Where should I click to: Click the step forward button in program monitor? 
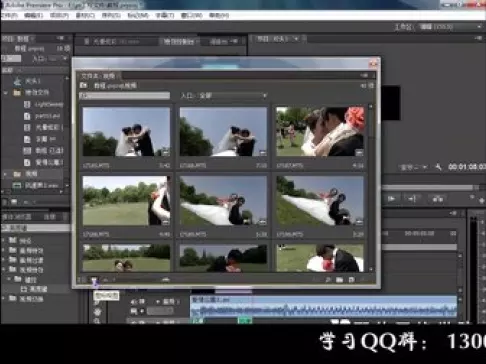(x=412, y=199)
